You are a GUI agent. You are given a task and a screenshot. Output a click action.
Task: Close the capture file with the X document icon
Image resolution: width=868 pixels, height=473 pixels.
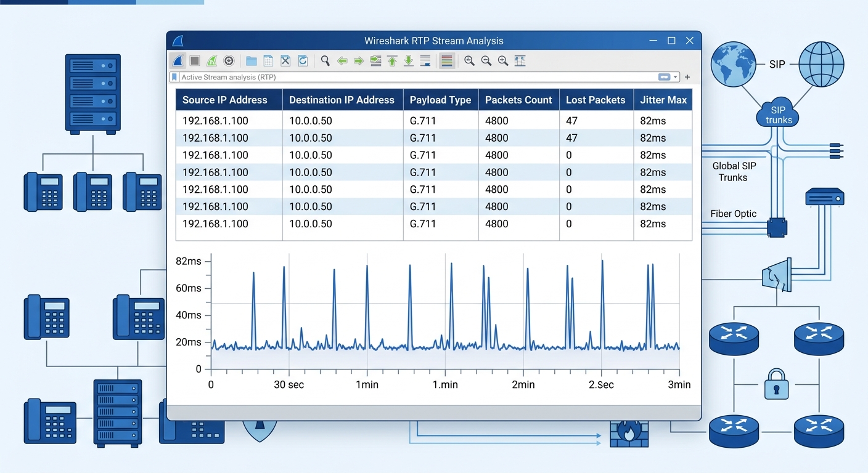[x=285, y=60]
